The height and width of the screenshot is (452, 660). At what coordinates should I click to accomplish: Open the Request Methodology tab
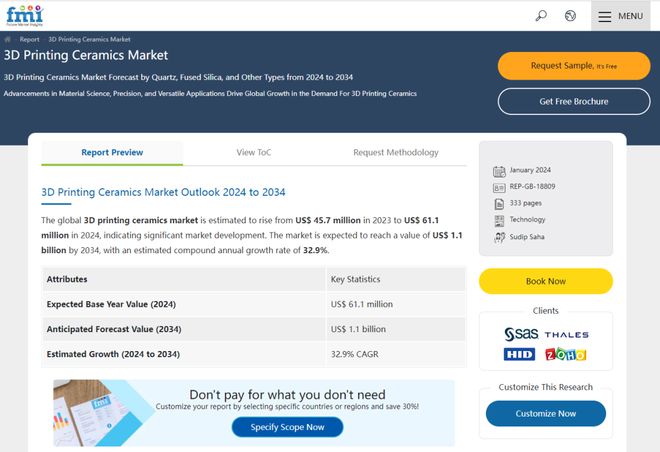(x=396, y=153)
